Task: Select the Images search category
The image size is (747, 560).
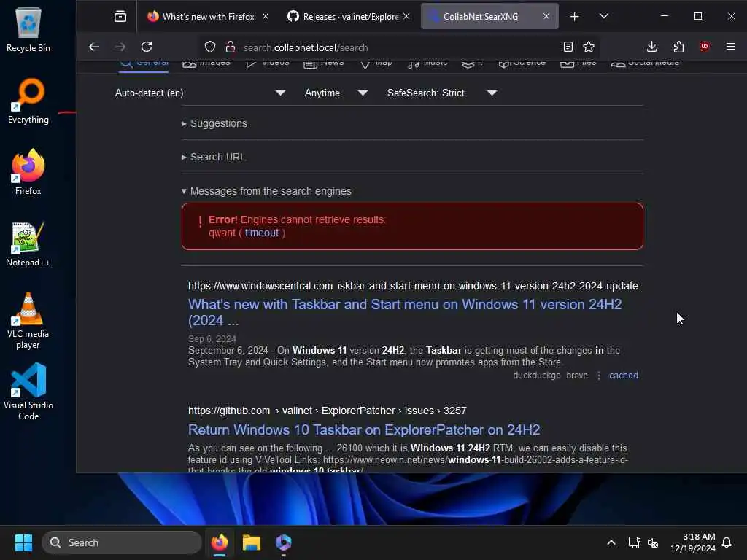Action: click(x=206, y=64)
